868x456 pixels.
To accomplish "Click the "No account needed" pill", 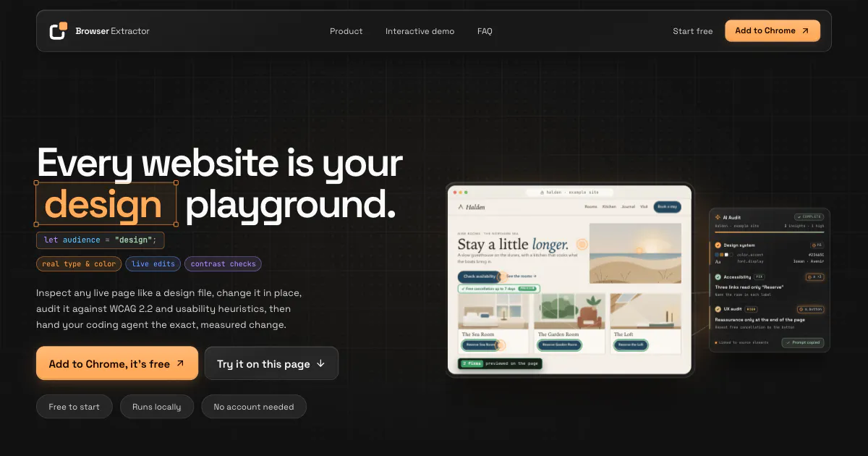I will click(254, 407).
